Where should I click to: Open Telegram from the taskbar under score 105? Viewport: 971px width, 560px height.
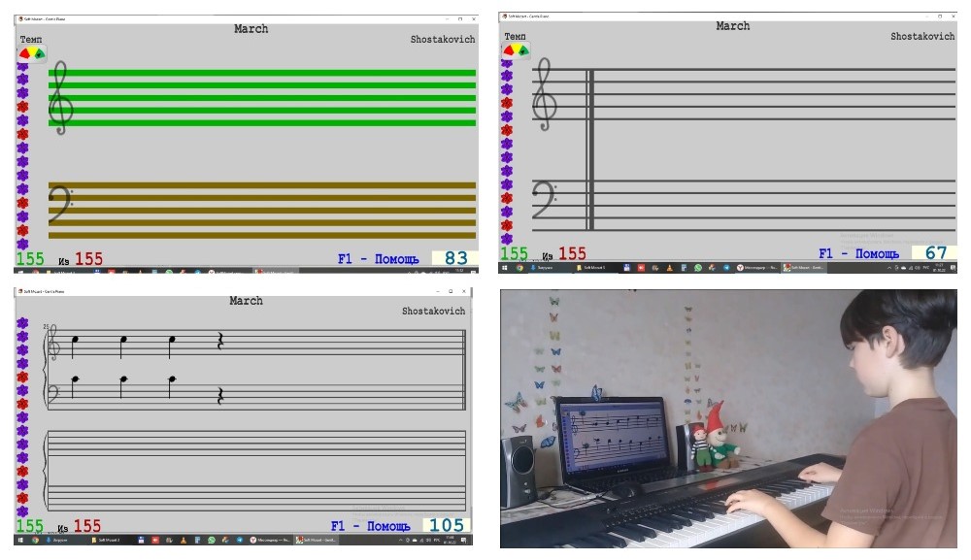point(240,540)
